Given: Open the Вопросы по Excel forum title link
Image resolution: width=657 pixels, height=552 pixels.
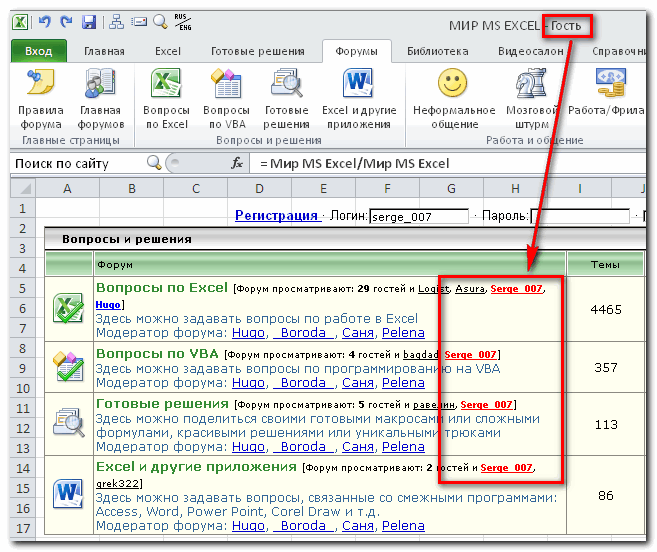Looking at the screenshot, I should tap(162, 288).
